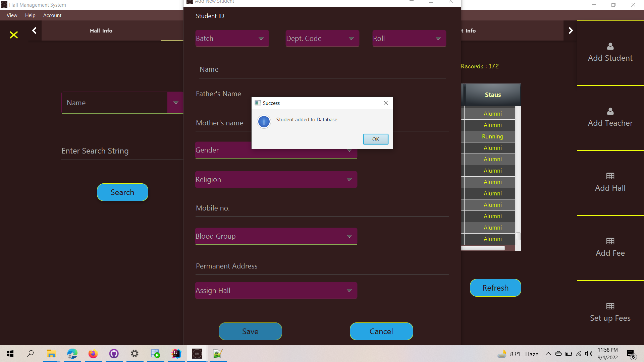Open the Dept. Code dropdown
Viewport: 644px width, 362px height.
pos(322,38)
